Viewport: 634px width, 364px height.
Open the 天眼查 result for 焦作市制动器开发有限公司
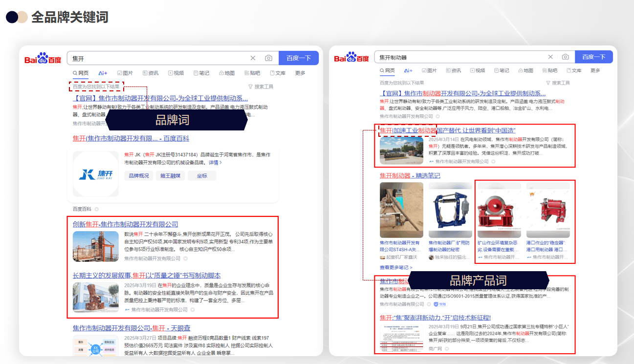131,328
